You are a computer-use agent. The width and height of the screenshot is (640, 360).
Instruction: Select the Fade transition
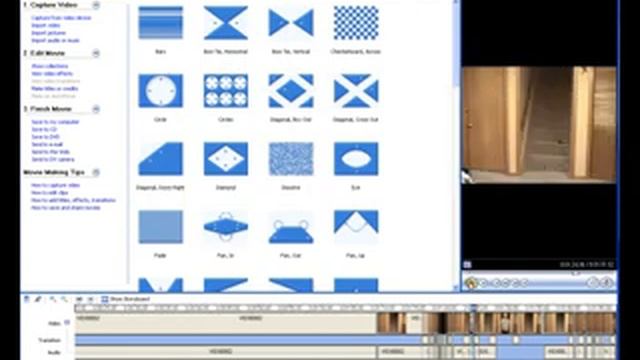click(160, 227)
